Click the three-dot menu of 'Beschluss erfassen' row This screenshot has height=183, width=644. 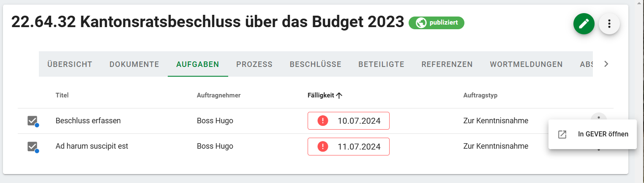[598, 117]
